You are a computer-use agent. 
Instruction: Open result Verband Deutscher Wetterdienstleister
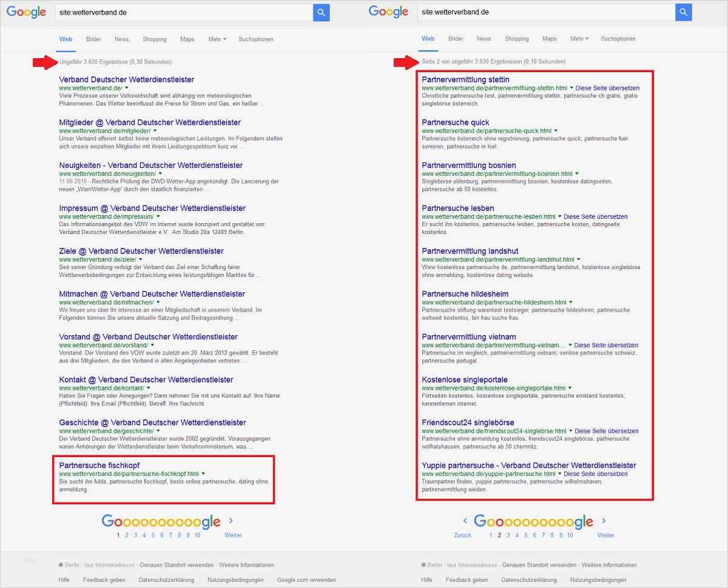127,79
